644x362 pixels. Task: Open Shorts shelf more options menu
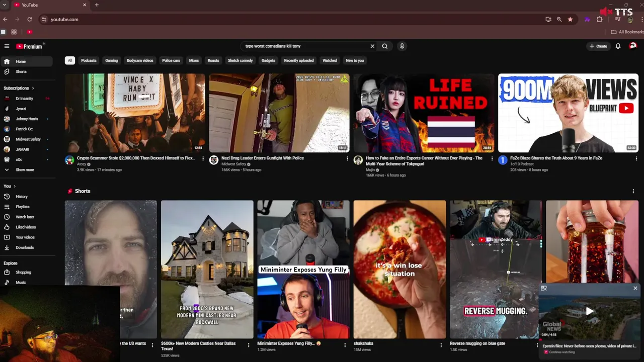633,191
